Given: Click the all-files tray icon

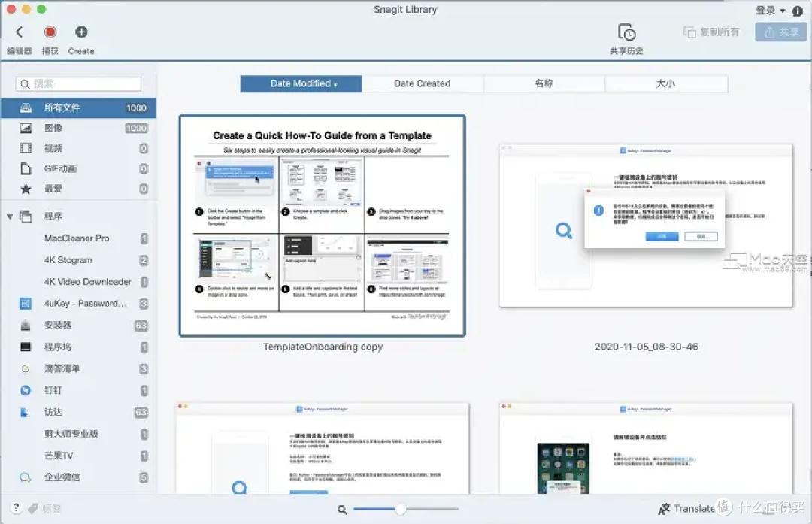Looking at the screenshot, I should tap(26, 108).
